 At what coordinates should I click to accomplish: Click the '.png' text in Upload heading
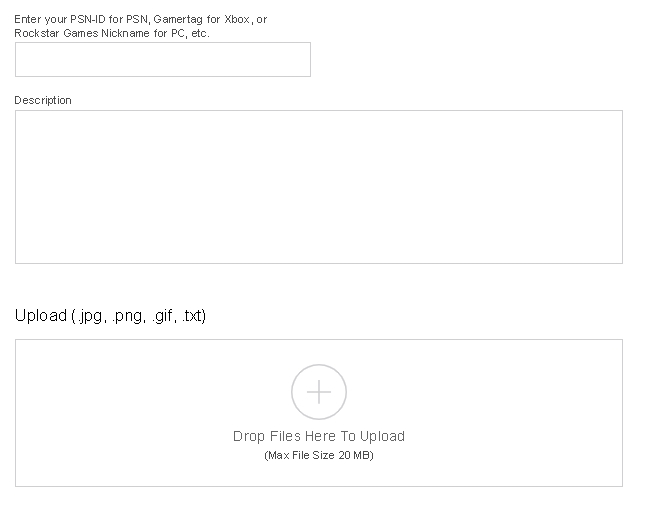(x=126, y=316)
